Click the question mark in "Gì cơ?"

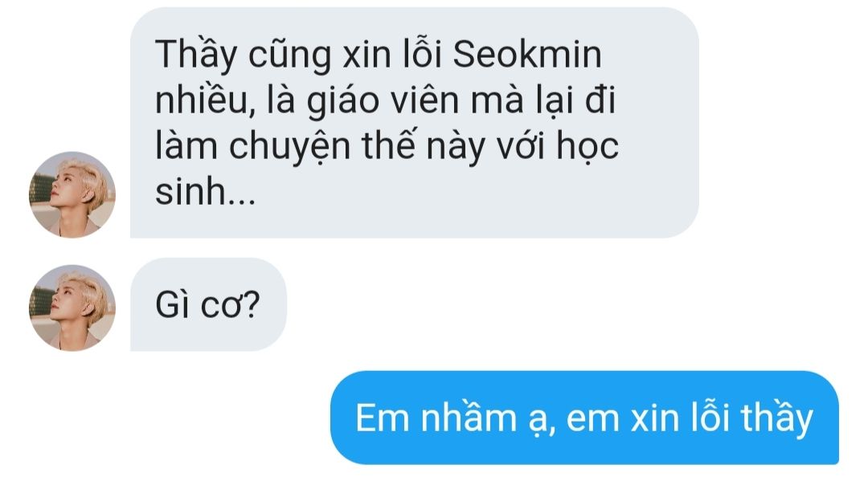(252, 304)
